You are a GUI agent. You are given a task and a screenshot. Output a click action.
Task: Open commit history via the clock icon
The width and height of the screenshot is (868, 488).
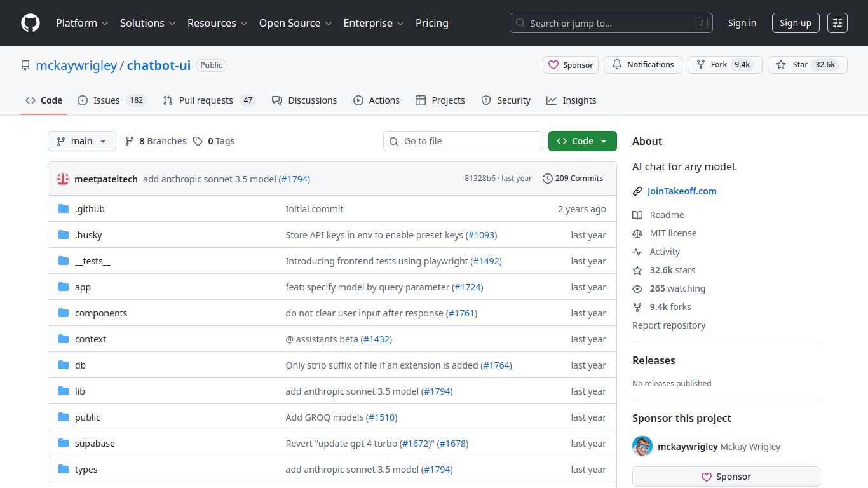point(547,179)
